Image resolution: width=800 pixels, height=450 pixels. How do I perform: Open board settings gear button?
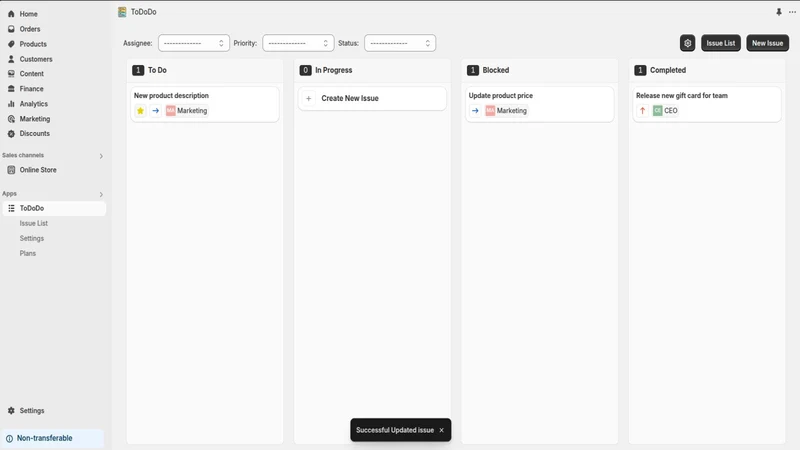tap(687, 43)
